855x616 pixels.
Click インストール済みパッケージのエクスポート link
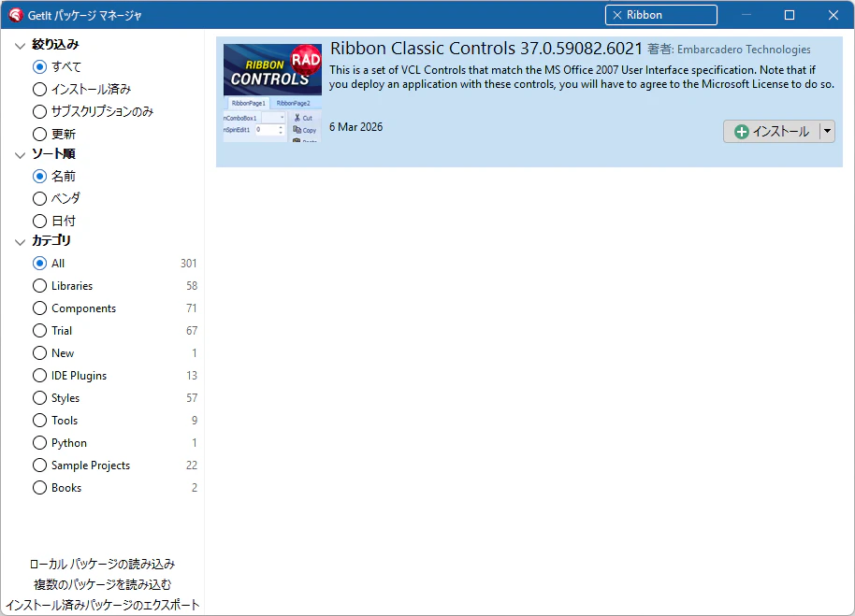(103, 605)
